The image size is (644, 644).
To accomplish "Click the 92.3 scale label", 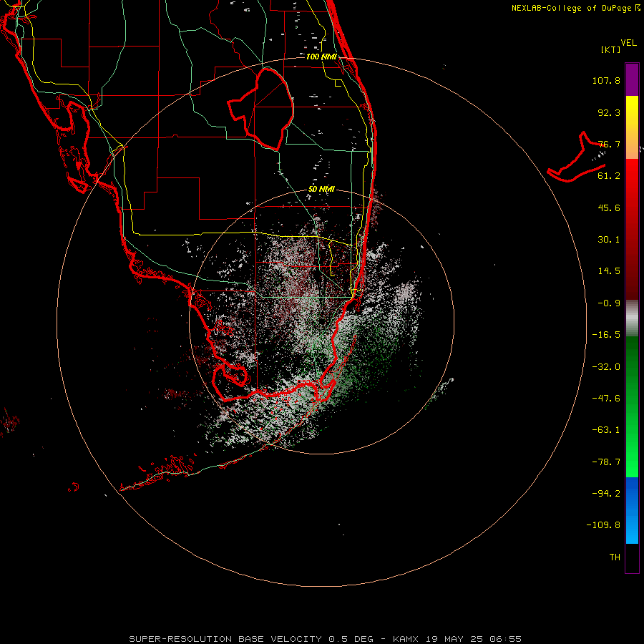I will tap(609, 112).
